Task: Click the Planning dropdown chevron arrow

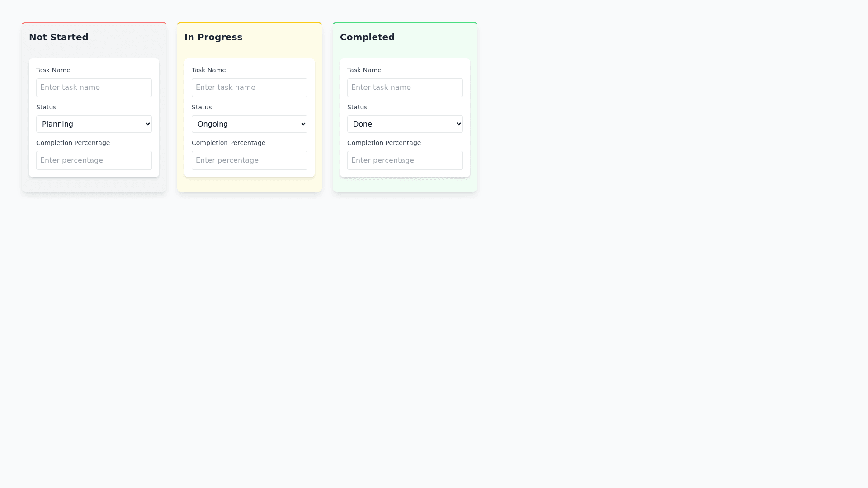Action: click(147, 124)
